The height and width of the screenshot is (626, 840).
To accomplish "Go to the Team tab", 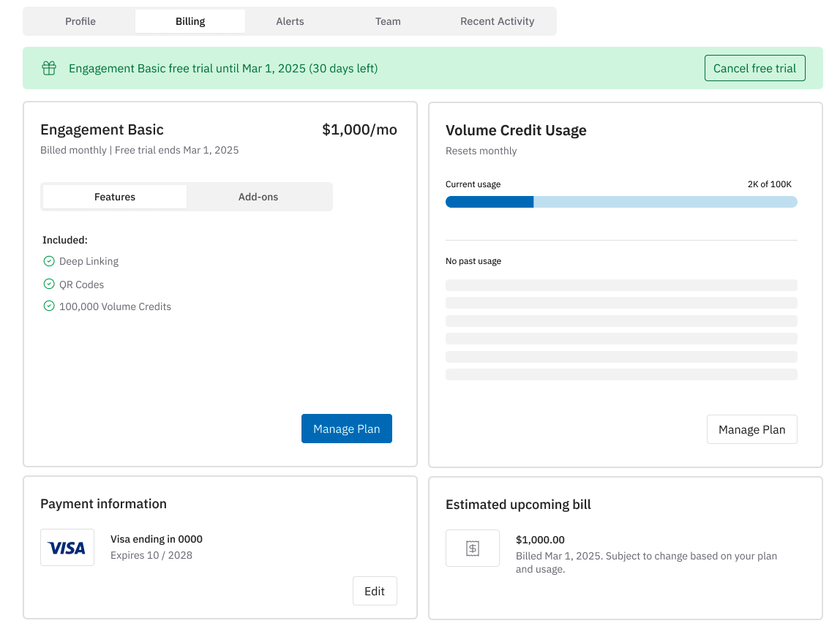I will coord(388,21).
